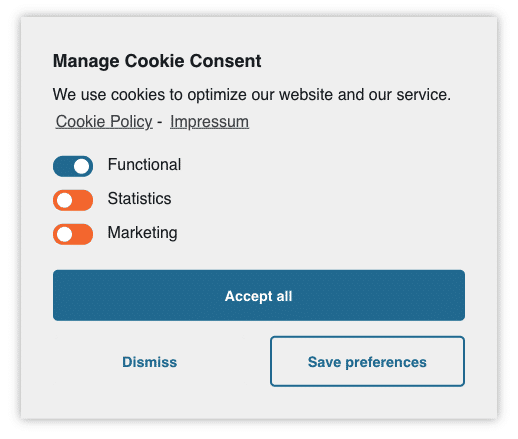Image resolution: width=518 pixels, height=439 pixels.
Task: Click the orange track of the Statistics switch
Action: coord(83,200)
